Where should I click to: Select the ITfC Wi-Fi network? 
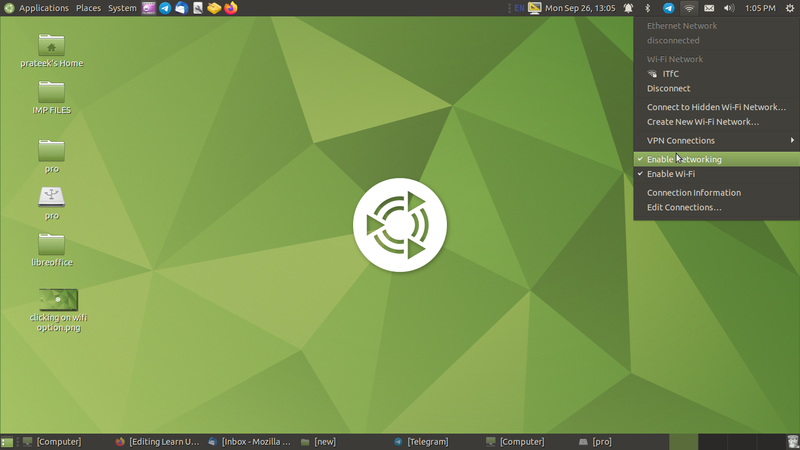tap(716, 74)
